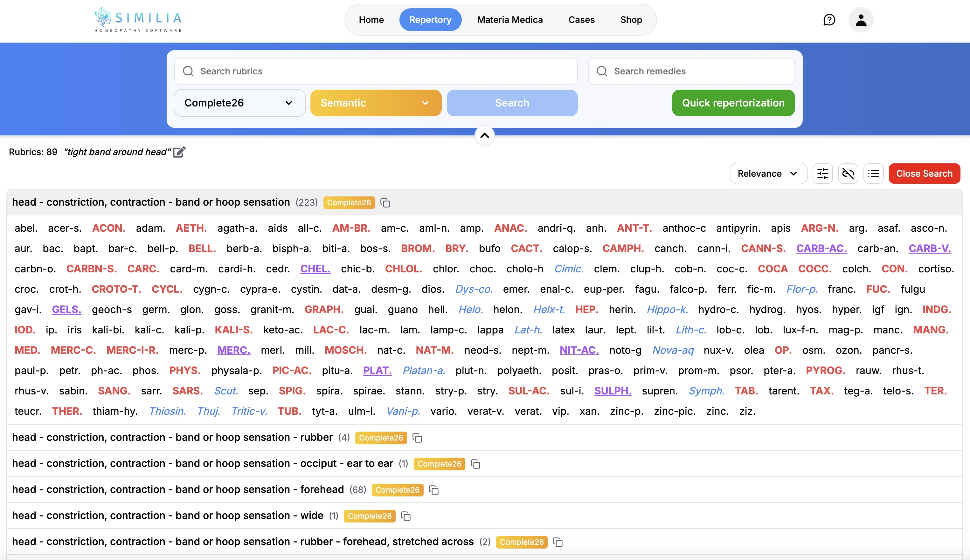Viewport: 970px width, 560px height.
Task: Switch to list view icon
Action: [x=873, y=174]
